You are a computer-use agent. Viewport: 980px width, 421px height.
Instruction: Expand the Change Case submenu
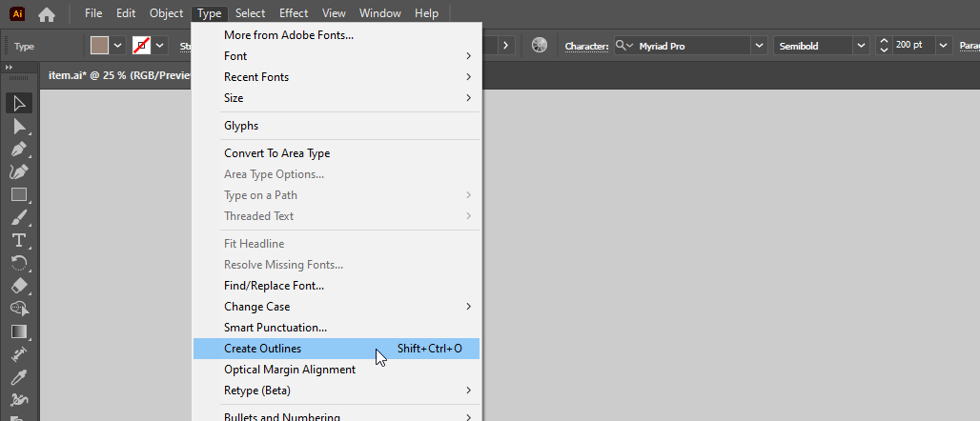337,307
